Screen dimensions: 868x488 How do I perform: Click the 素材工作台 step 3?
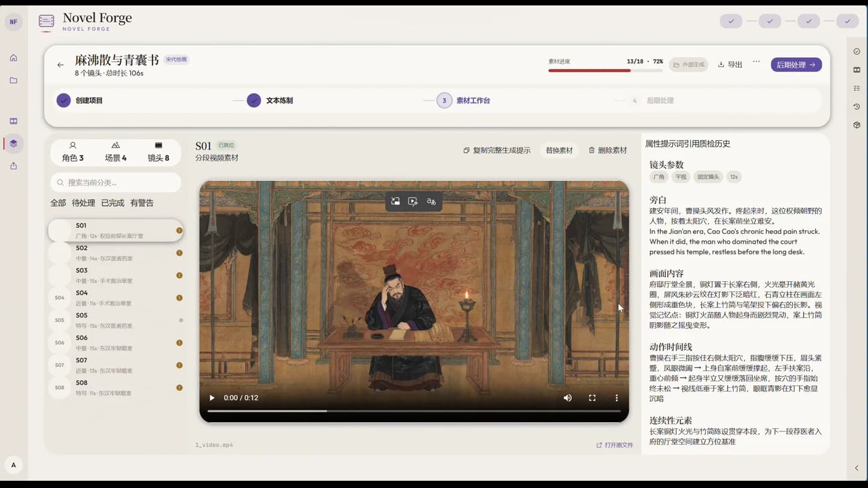pos(464,101)
